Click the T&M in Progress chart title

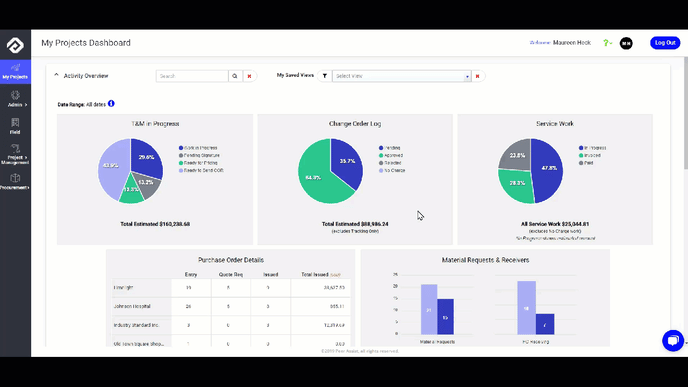[155, 124]
